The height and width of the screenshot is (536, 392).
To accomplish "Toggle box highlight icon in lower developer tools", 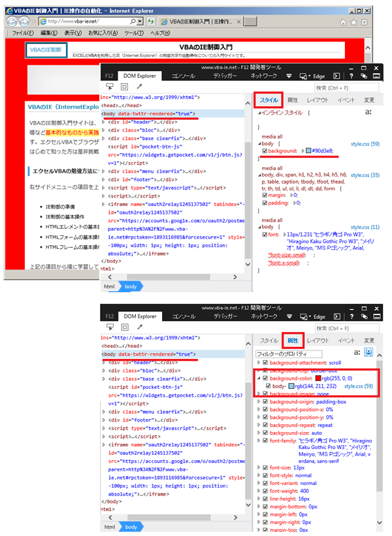I will click(x=125, y=327).
